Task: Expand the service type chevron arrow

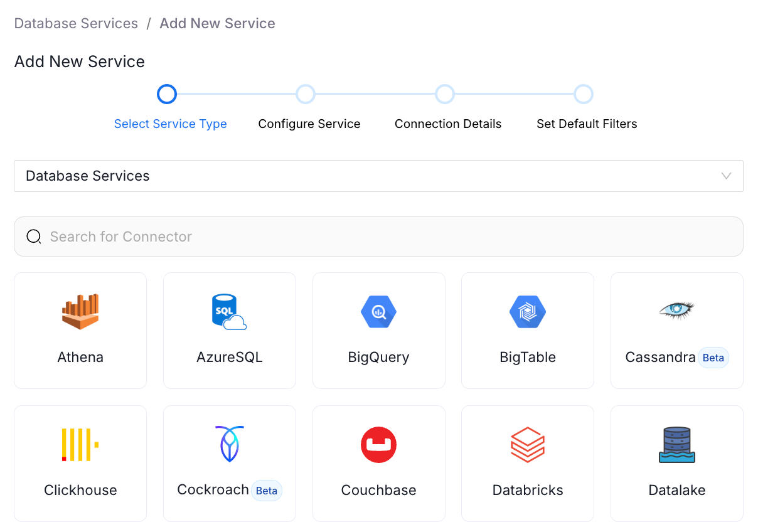Action: [727, 176]
